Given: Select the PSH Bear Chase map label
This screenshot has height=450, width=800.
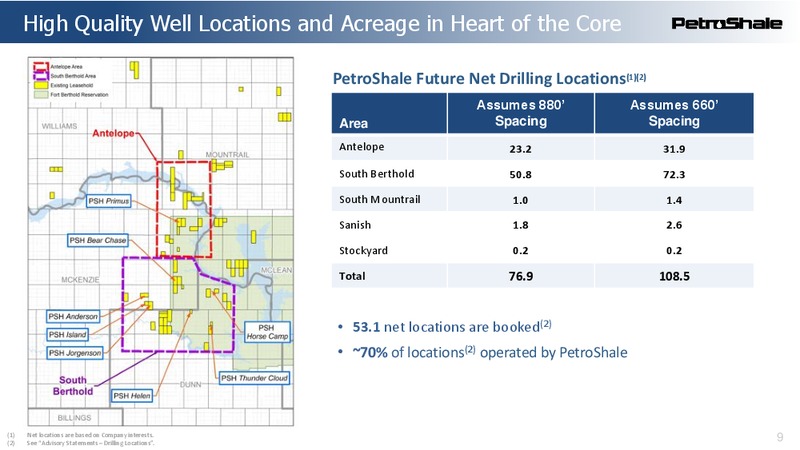Looking at the screenshot, I should pyautogui.click(x=97, y=240).
